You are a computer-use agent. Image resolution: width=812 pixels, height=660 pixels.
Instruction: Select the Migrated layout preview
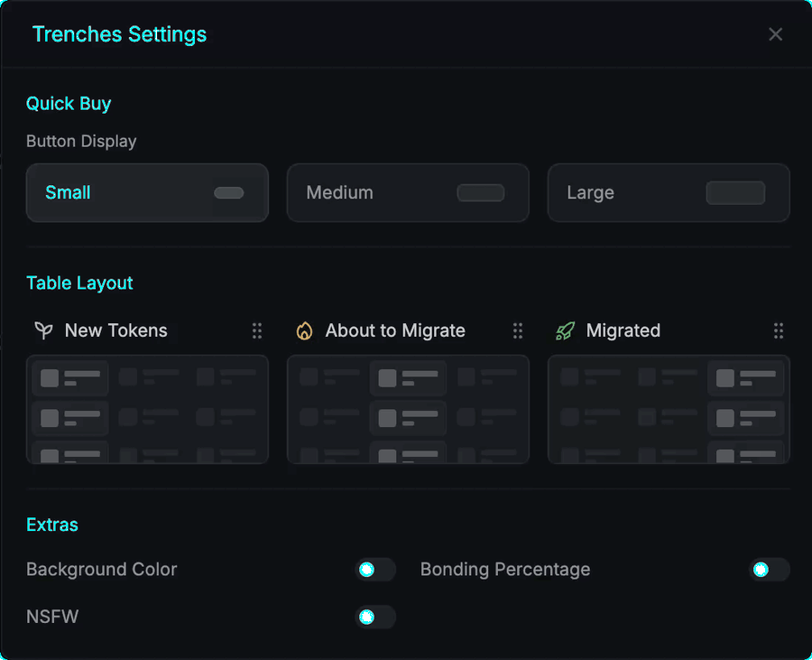coord(669,409)
